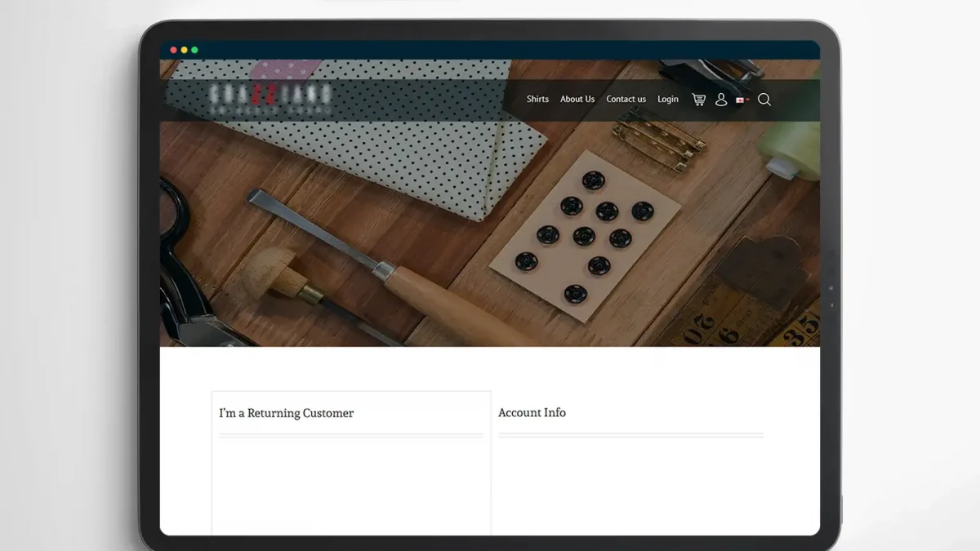Click the red close window dot
Screen dimensions: 980x551
pyautogui.click(x=173, y=50)
